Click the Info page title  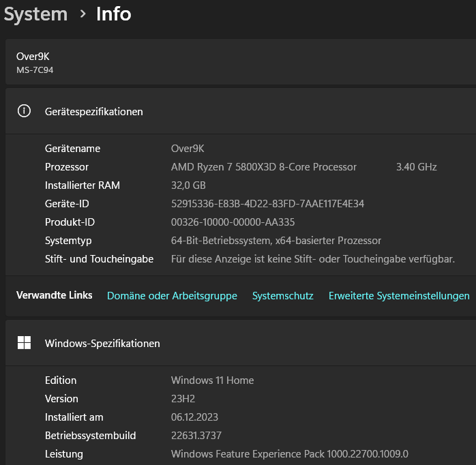coord(113,14)
